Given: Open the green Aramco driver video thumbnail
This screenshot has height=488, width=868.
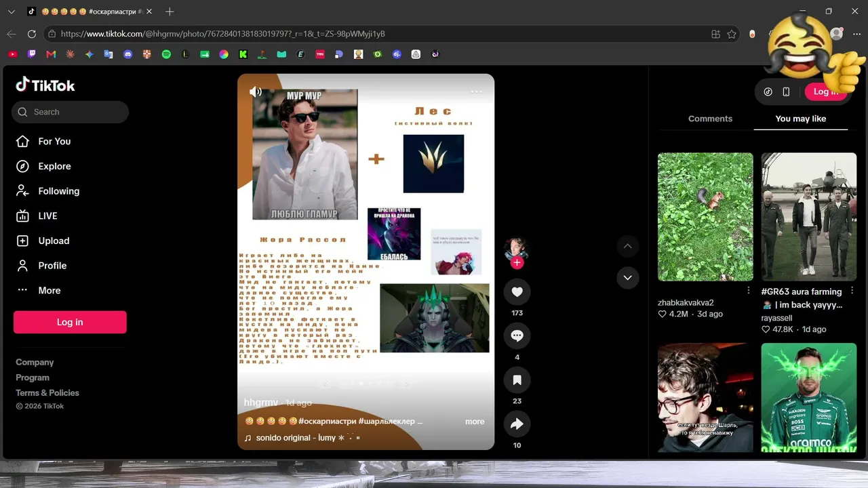Looking at the screenshot, I should pos(809,398).
